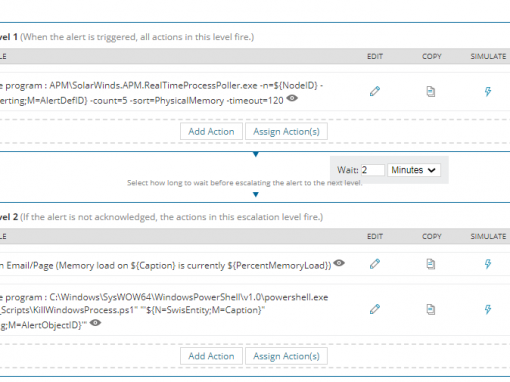Copy the RealTimeProcessPoller program action
510x382 pixels.
pos(431,91)
